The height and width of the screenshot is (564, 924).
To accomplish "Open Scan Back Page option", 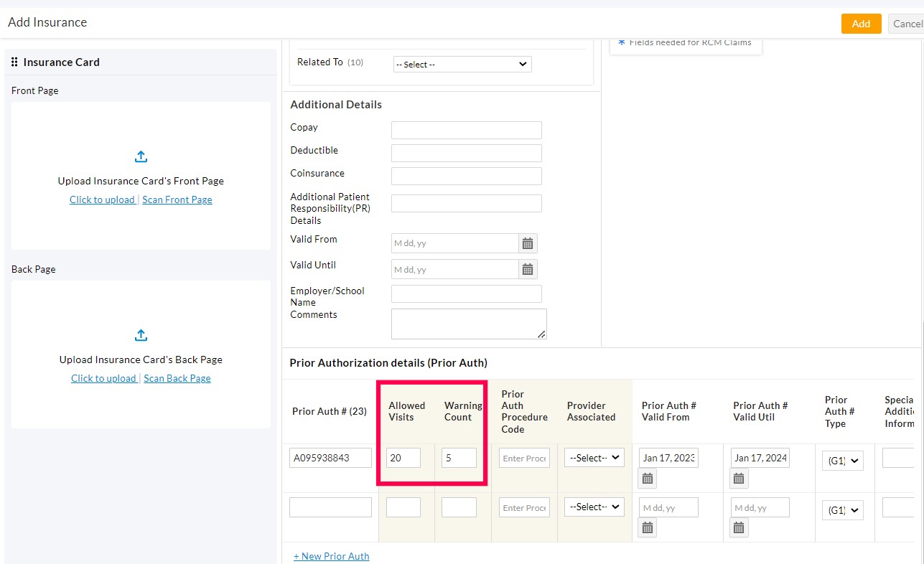I will click(177, 378).
